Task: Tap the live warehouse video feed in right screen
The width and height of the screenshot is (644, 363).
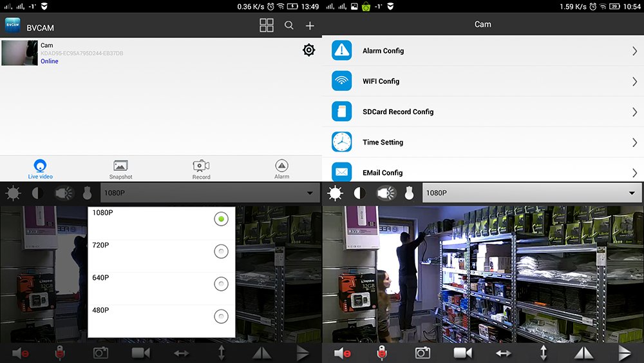Action: tap(483, 274)
